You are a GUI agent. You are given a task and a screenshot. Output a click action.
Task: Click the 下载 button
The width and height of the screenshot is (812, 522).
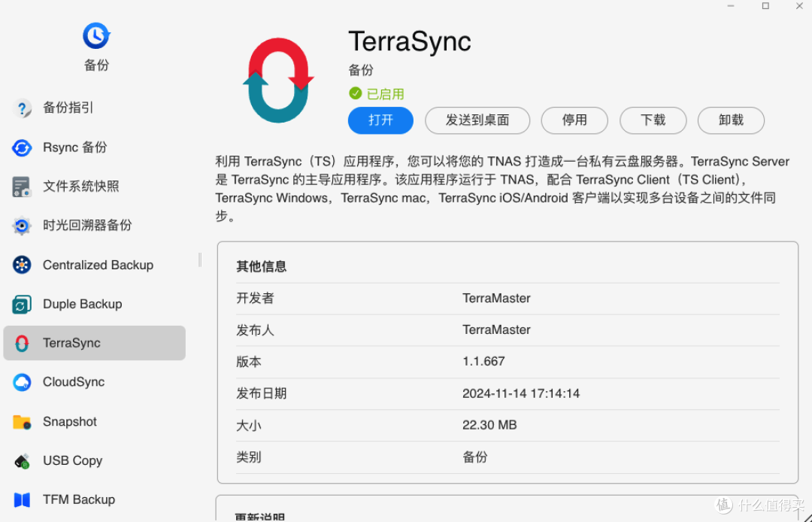tap(653, 120)
